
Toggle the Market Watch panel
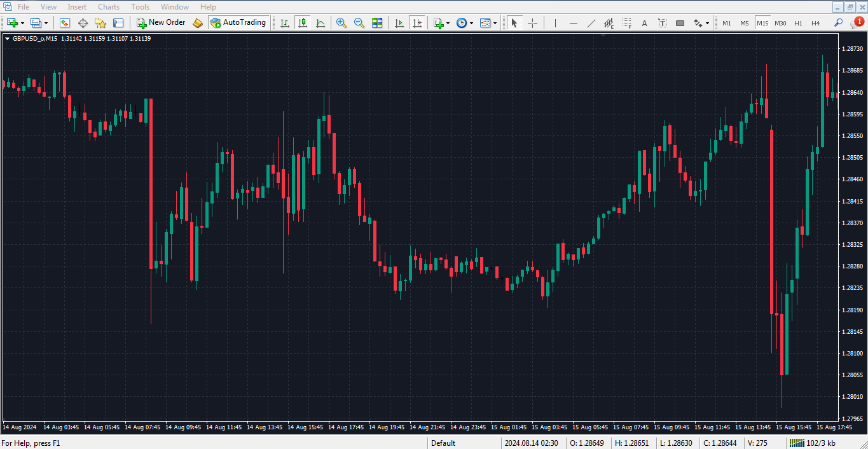point(65,22)
